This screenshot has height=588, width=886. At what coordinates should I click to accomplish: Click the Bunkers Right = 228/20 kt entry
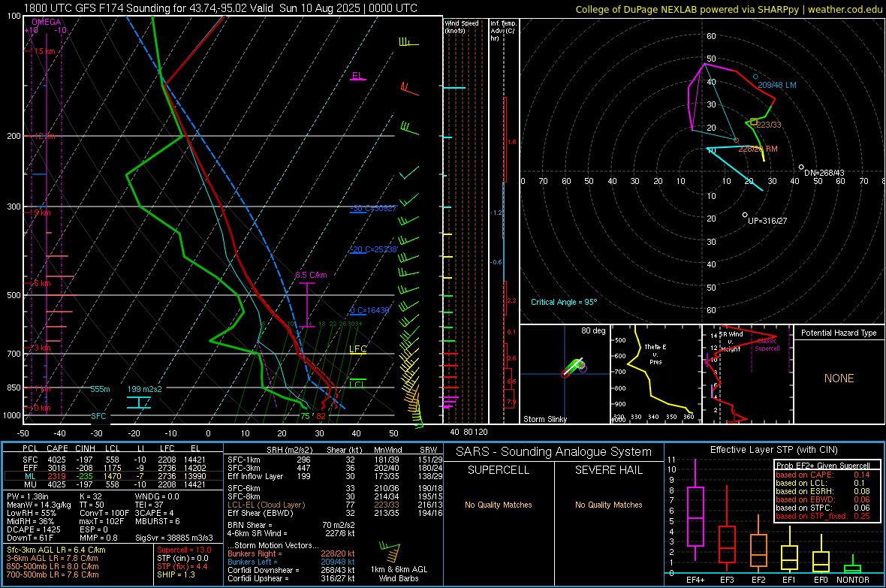(x=291, y=553)
